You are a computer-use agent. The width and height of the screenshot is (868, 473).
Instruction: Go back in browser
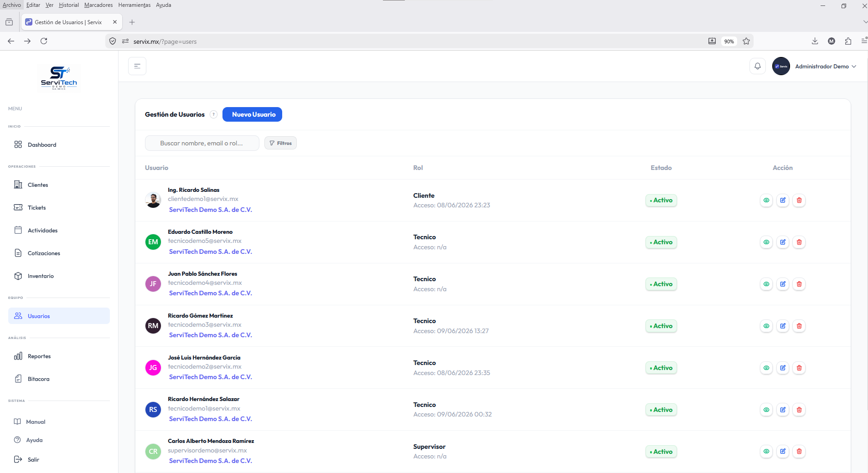(11, 41)
